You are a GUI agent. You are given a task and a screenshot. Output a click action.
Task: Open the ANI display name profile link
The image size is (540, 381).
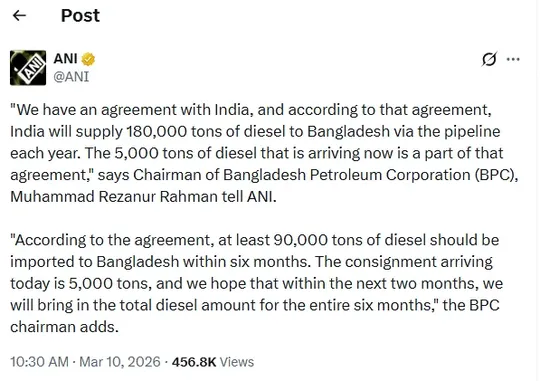coord(65,59)
